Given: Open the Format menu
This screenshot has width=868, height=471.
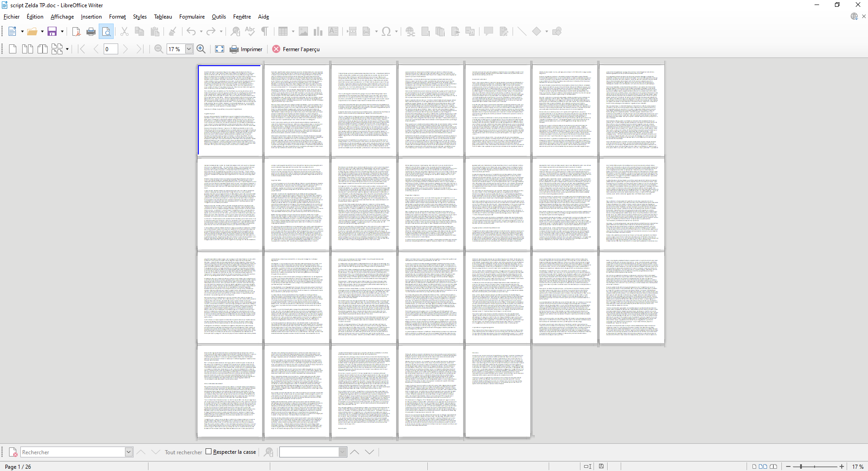Looking at the screenshot, I should coord(117,17).
